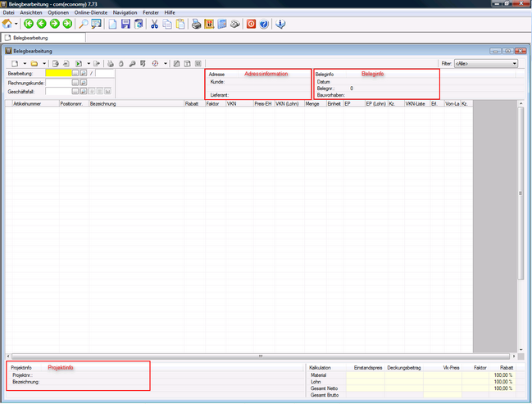Open the Online-Dienste menu
This screenshot has height=404, width=532.
91,12
